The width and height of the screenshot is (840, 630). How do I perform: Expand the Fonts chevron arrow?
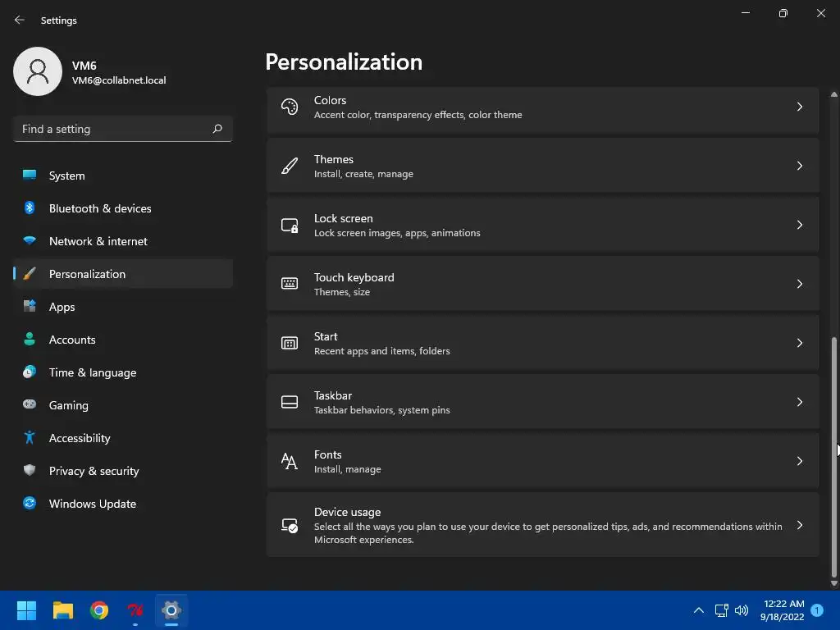[799, 461]
